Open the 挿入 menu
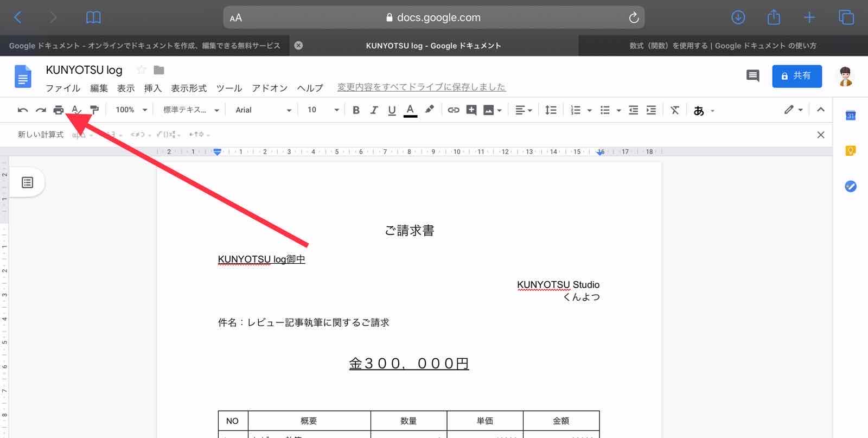868x438 pixels. tap(153, 88)
